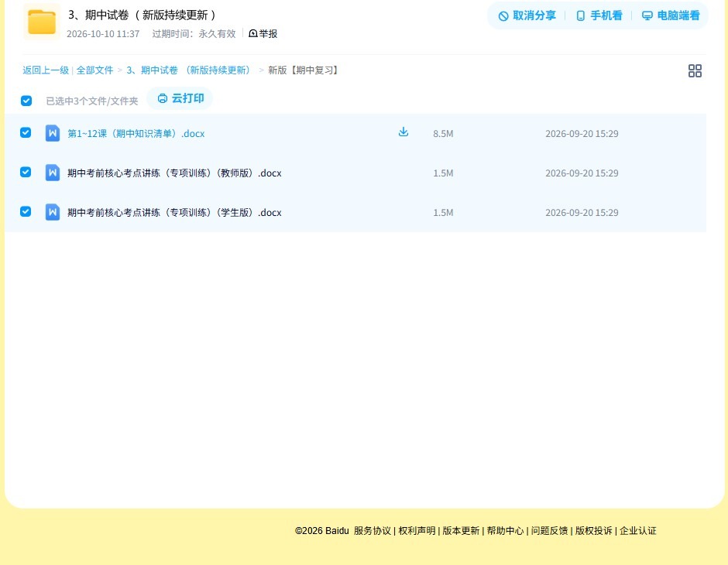
Task: Navigate to 全部文件 breadcrumb
Action: tap(94, 70)
